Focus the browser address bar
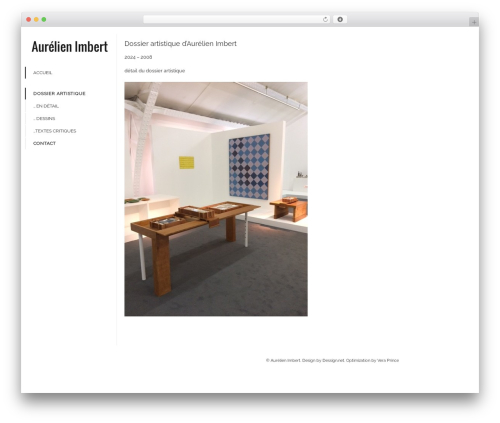Image resolution: width=500 pixels, height=423 pixels. pos(237,20)
